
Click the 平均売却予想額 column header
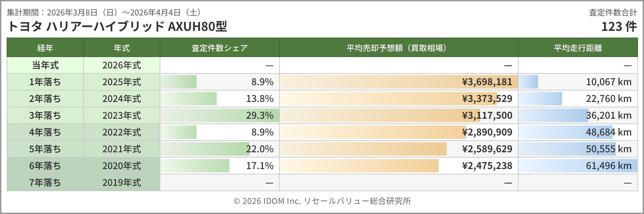(398, 48)
